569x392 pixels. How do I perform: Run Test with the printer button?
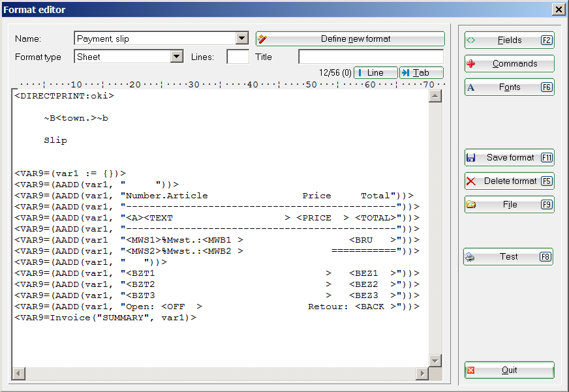tap(508, 257)
